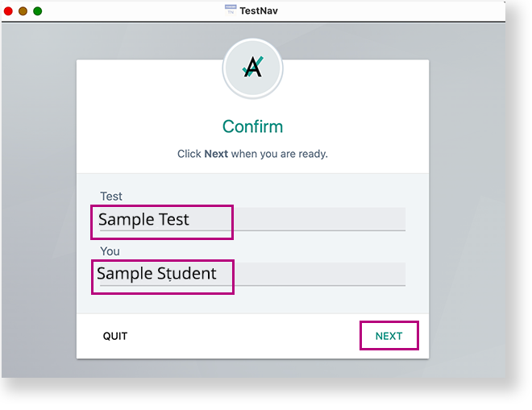Select the Sample Student name field
Screen dimensions: 532x410
(x=250, y=274)
